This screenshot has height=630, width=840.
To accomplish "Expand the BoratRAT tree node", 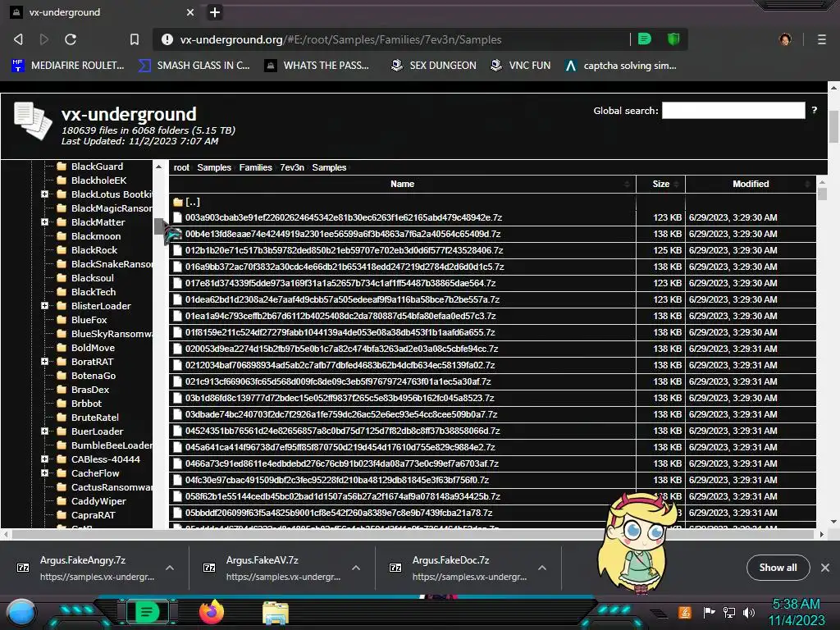I will (45, 362).
